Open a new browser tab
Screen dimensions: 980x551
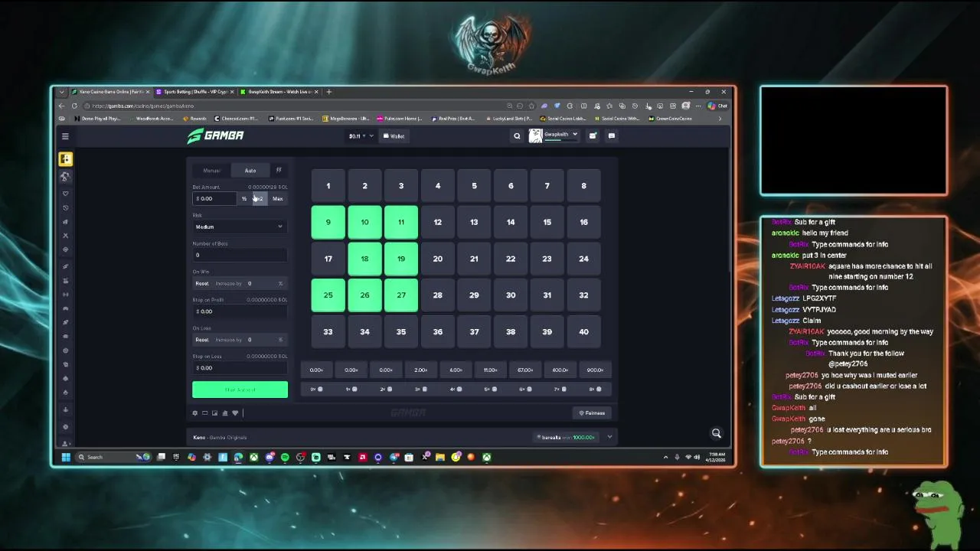click(x=329, y=92)
